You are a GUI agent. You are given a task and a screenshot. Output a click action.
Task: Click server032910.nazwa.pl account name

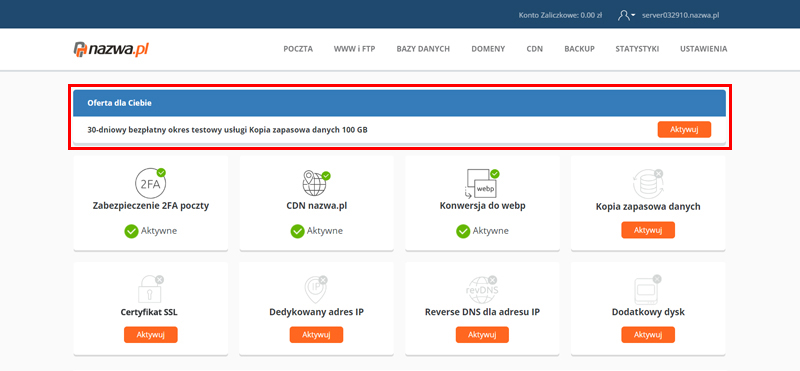point(681,15)
